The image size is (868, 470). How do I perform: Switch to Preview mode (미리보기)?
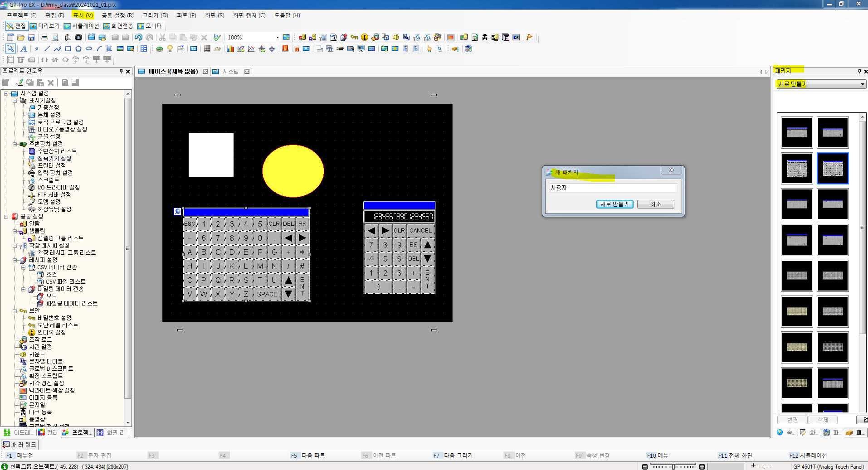click(x=45, y=26)
